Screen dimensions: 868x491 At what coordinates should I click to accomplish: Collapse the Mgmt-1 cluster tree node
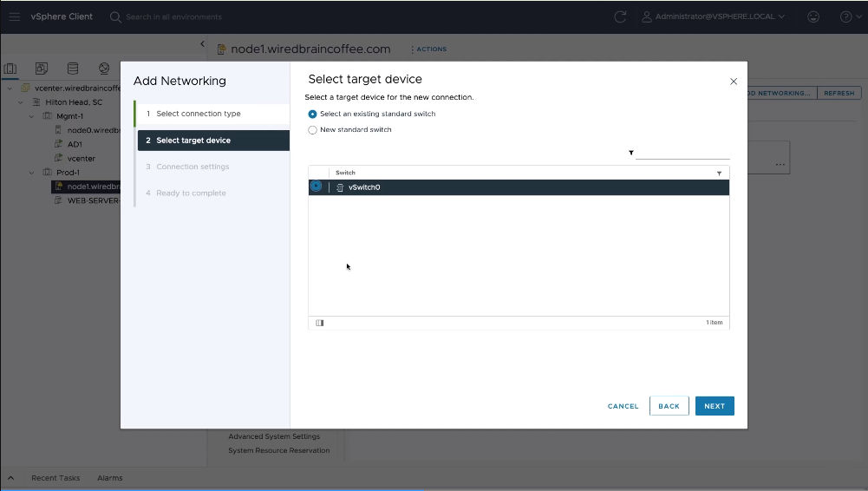pos(32,116)
